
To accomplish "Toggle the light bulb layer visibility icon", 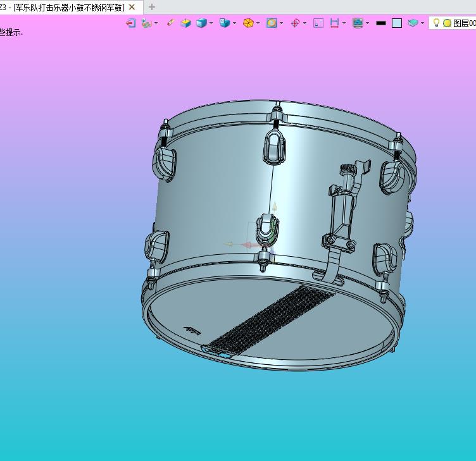I will (x=436, y=23).
